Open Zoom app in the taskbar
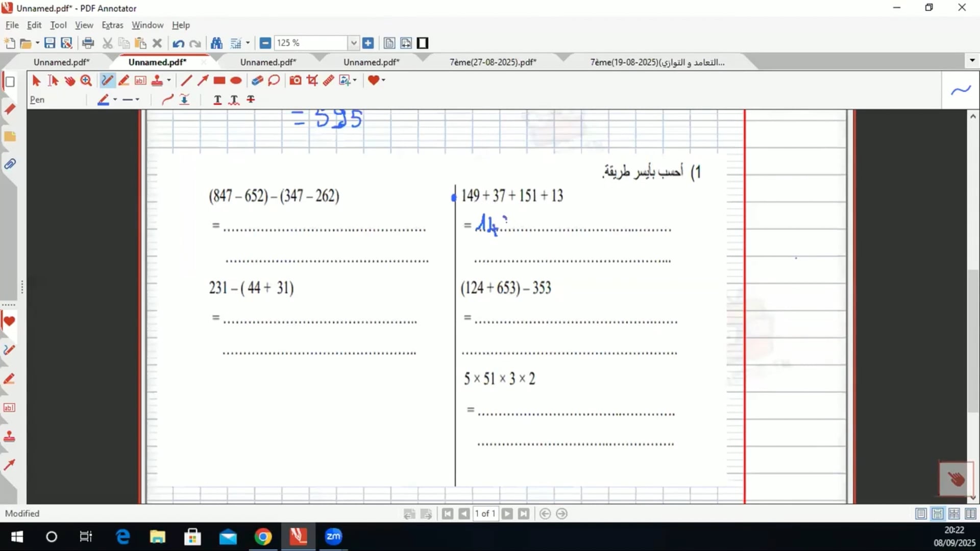Image resolution: width=980 pixels, height=551 pixels. tap(333, 537)
